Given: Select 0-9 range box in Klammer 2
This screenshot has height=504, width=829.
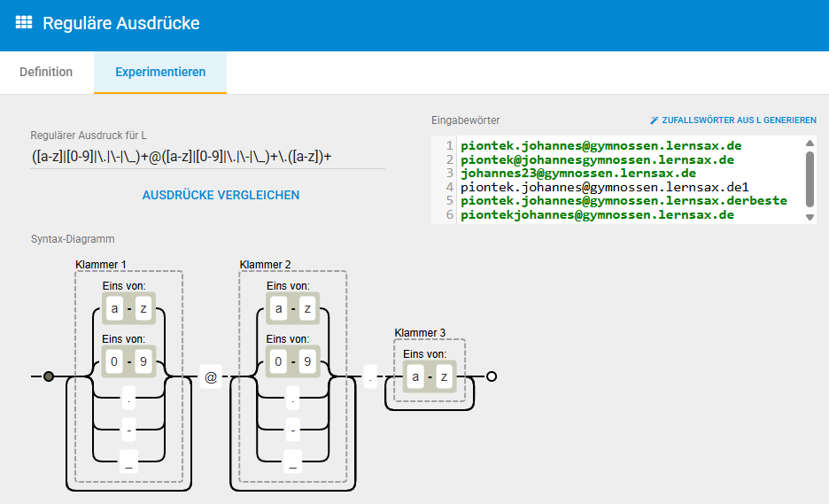Looking at the screenshot, I should point(292,361).
